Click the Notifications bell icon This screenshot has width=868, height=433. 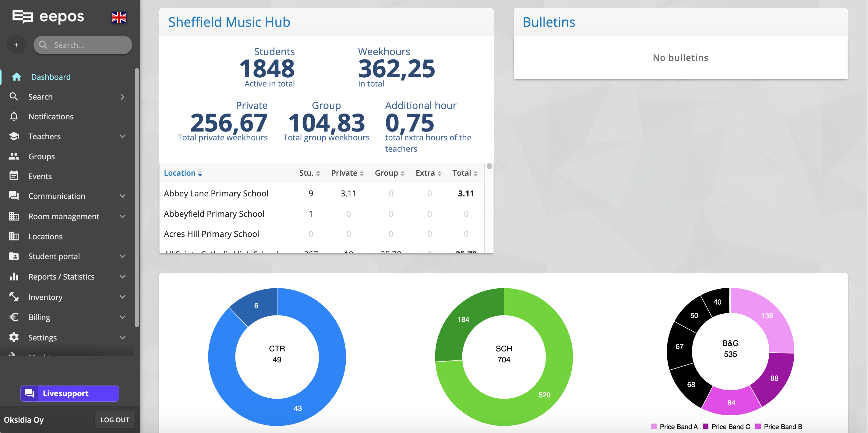[13, 117]
